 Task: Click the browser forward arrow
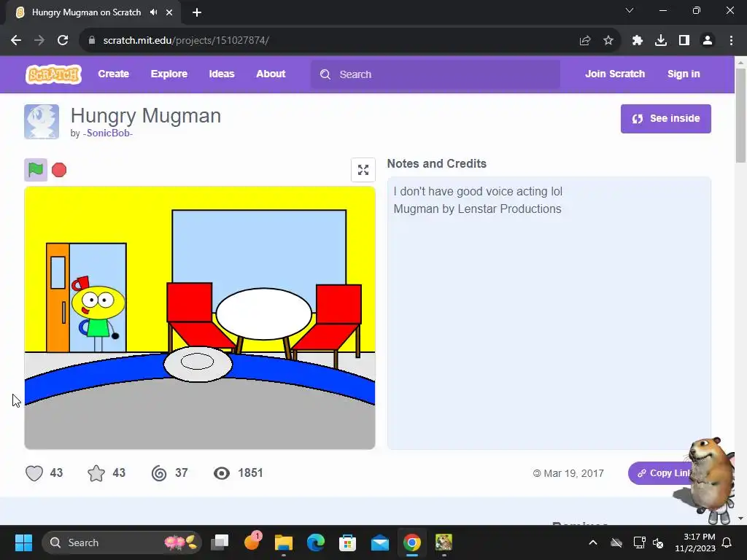click(39, 41)
